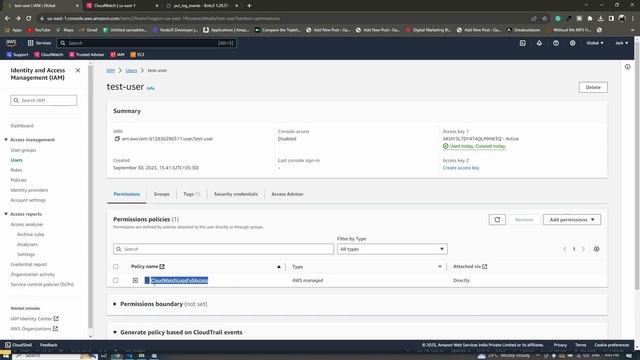Open EC2 favorite shortcut

pos(137,54)
